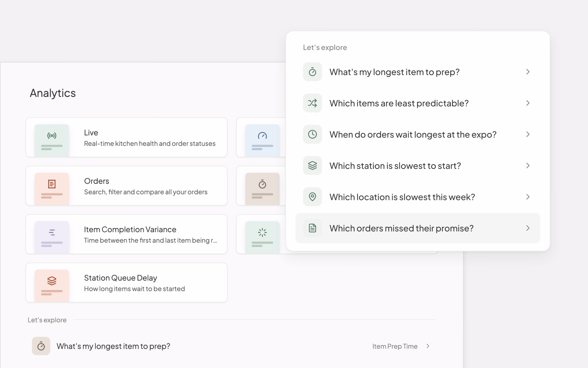
Task: Expand chevron for least predictable items
Action: (528, 103)
